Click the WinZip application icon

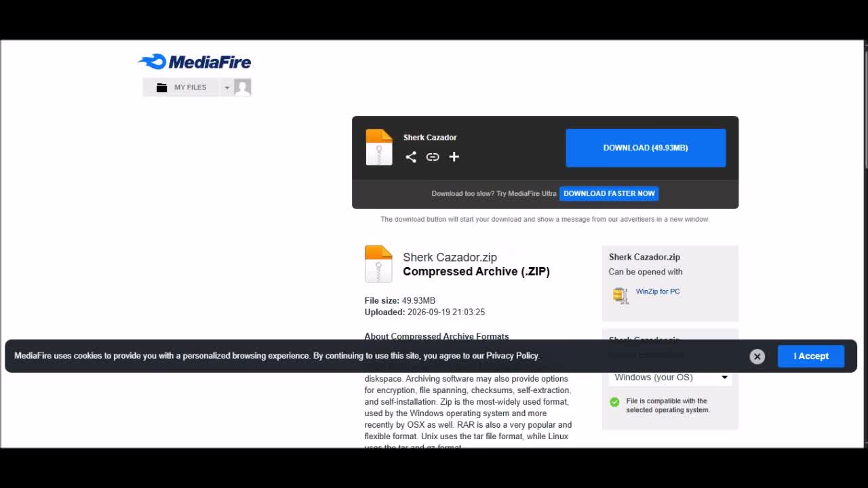(x=620, y=295)
